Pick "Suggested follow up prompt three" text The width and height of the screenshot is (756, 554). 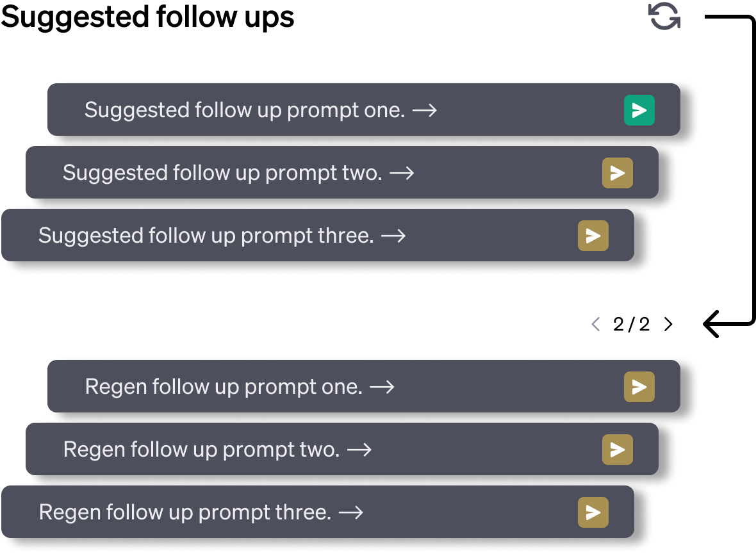pos(206,236)
